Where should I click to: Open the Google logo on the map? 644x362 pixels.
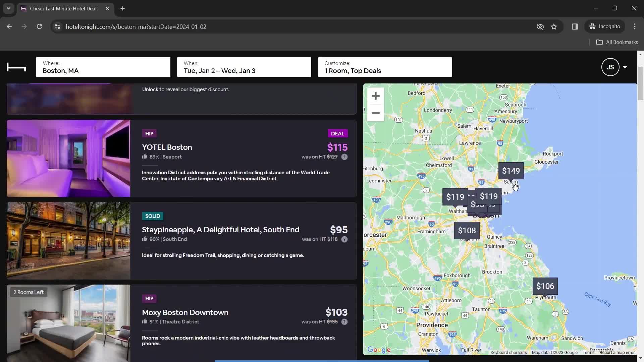point(379,350)
